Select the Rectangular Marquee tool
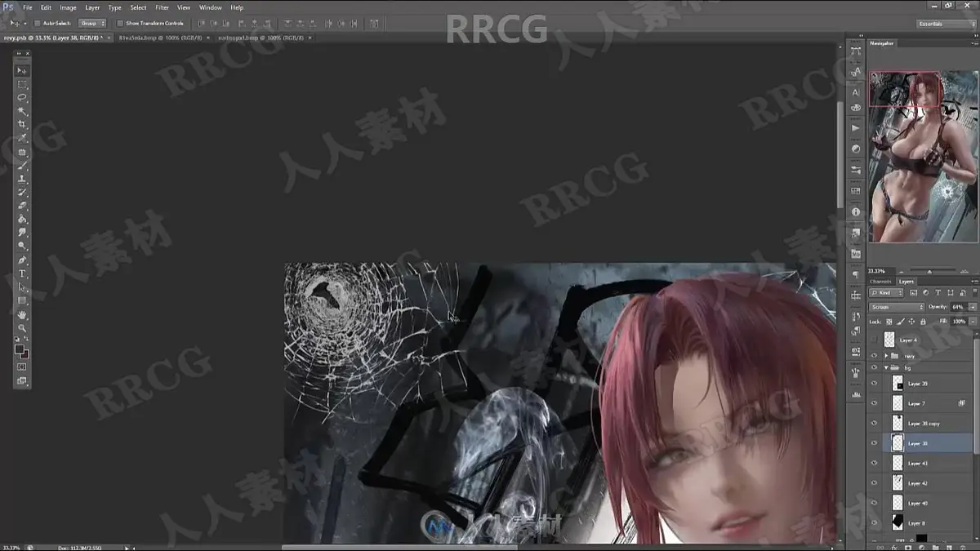Image resolution: width=980 pixels, height=551 pixels. (x=22, y=85)
